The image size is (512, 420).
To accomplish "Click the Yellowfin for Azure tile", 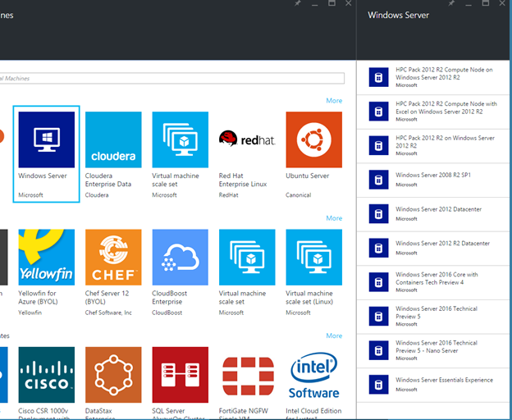I will (x=47, y=257).
